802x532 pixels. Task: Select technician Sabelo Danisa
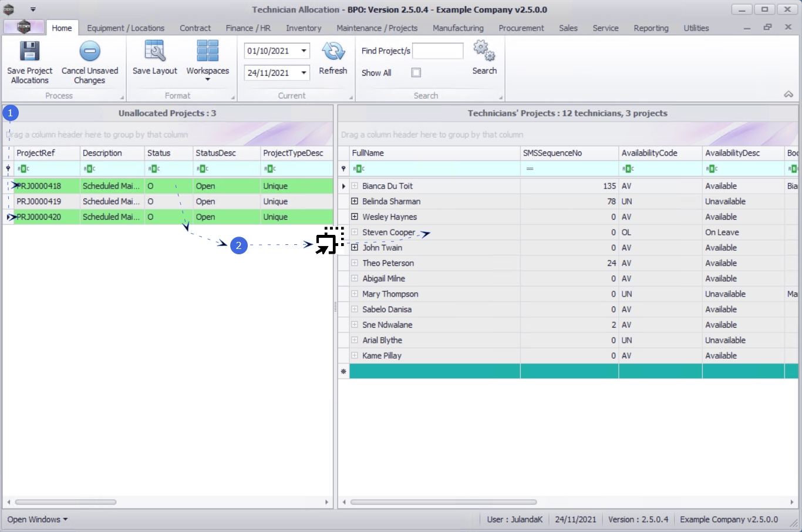point(387,309)
